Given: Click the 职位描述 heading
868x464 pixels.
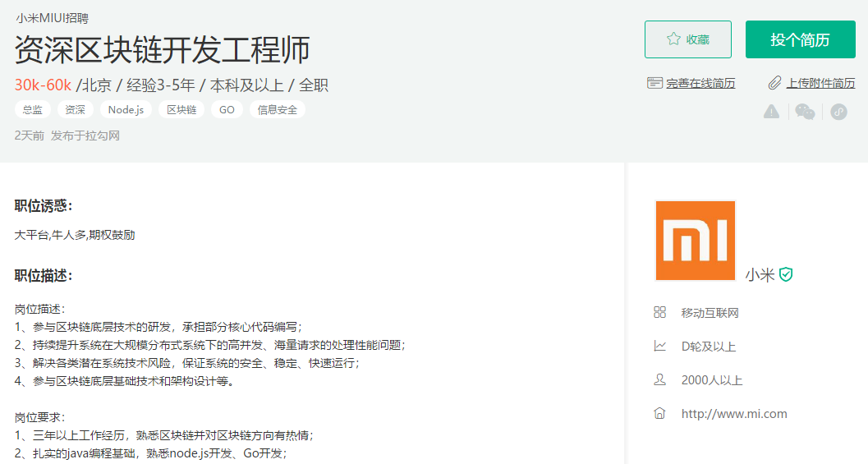Looking at the screenshot, I should tap(44, 275).
